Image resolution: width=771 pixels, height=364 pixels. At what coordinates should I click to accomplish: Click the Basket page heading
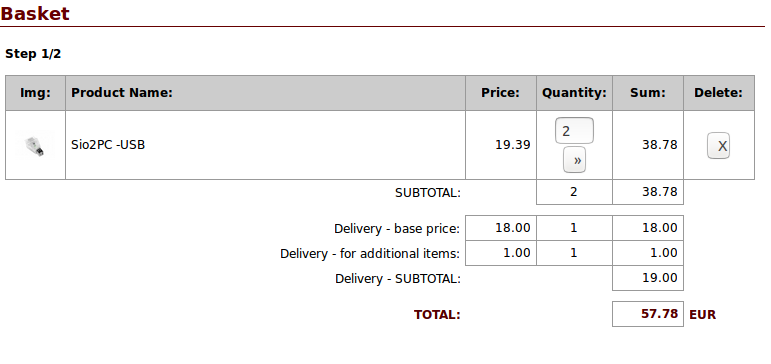(35, 13)
